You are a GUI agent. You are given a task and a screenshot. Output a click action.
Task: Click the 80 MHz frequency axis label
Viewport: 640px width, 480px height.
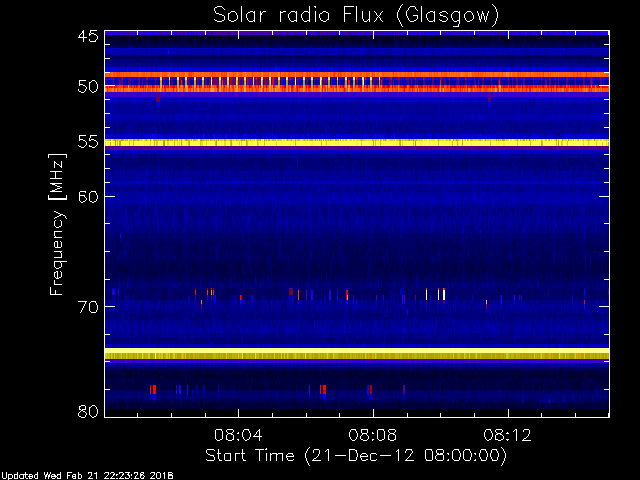click(88, 411)
